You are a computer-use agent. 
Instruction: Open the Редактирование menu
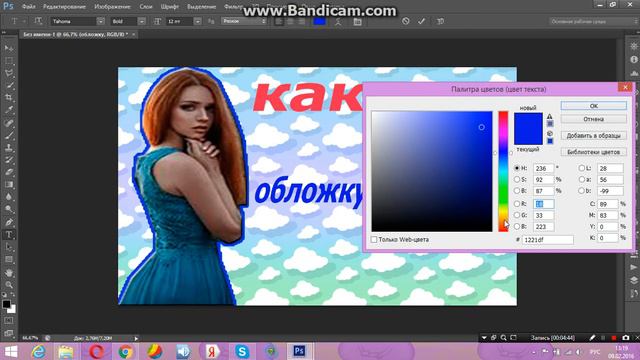click(x=64, y=7)
